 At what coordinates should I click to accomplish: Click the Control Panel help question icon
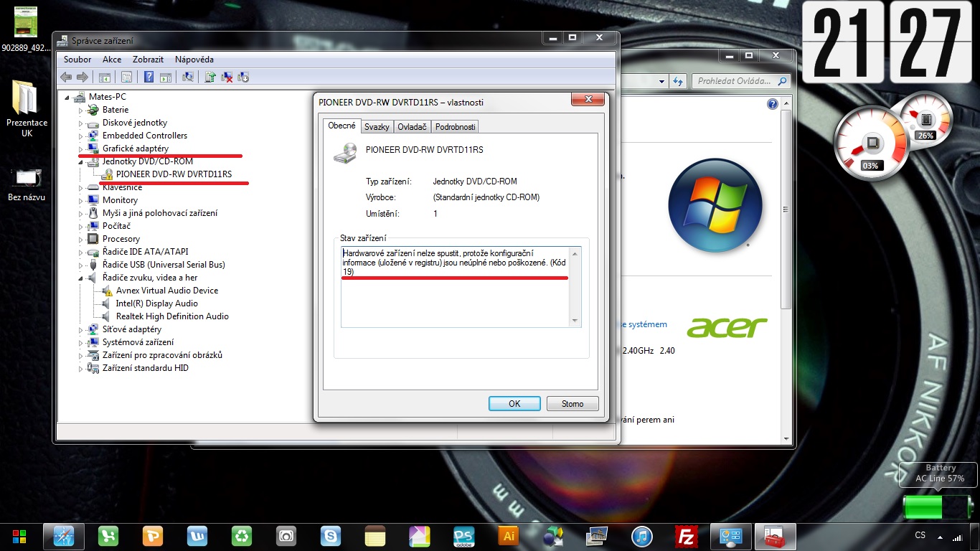(773, 104)
